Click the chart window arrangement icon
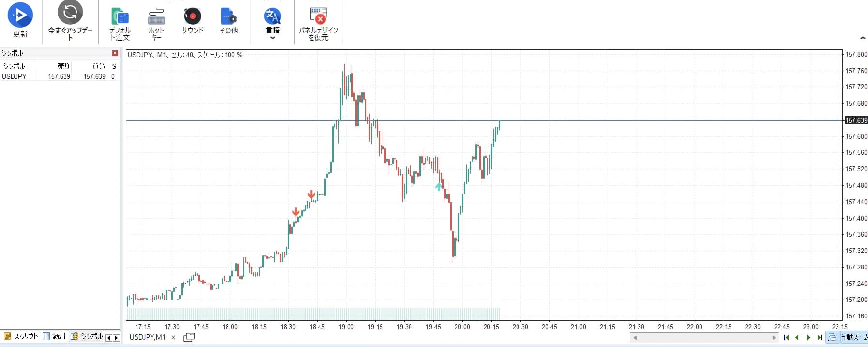This screenshot has height=347, width=868. click(x=189, y=337)
